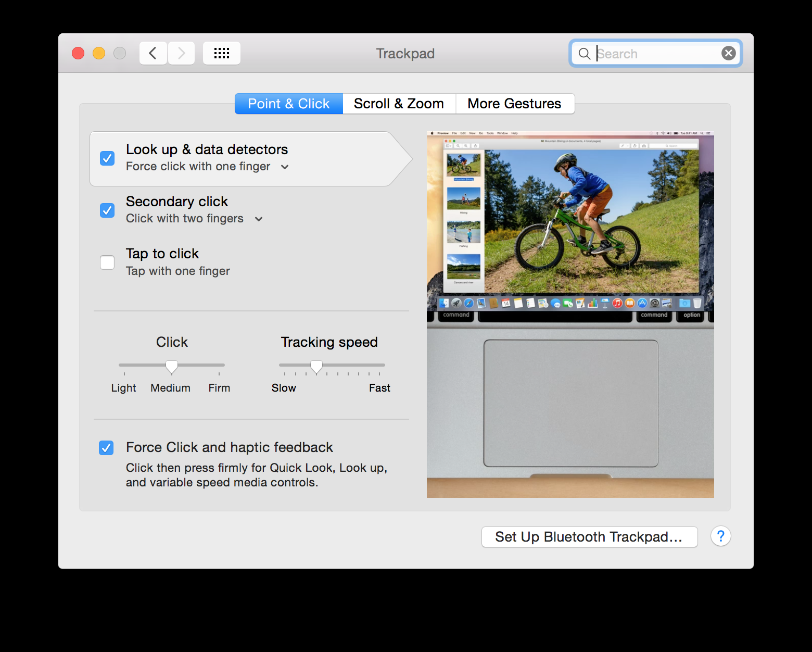
Task: Expand the Click with two fingers dropdown
Action: click(194, 219)
